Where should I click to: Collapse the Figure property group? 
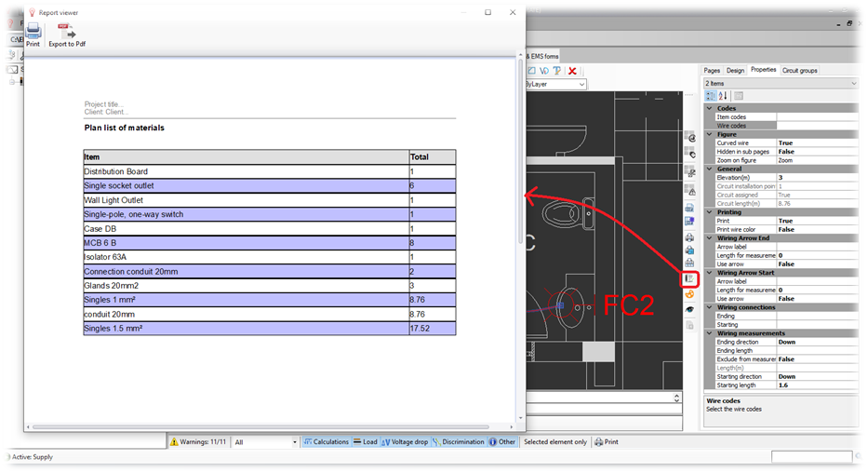(x=710, y=135)
